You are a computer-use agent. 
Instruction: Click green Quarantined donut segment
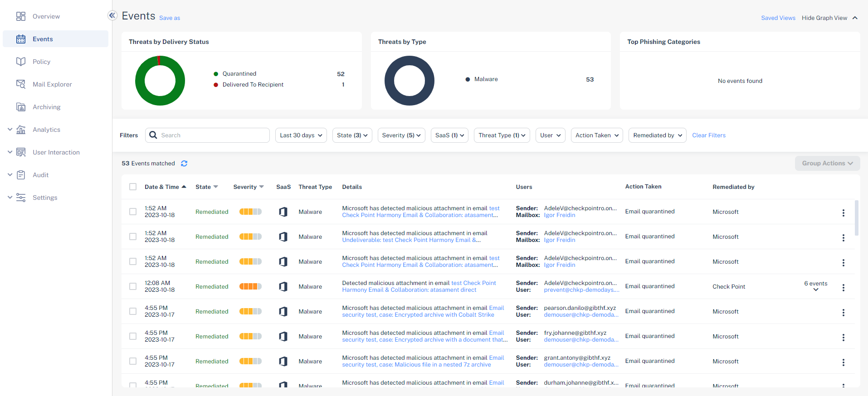[x=160, y=101]
